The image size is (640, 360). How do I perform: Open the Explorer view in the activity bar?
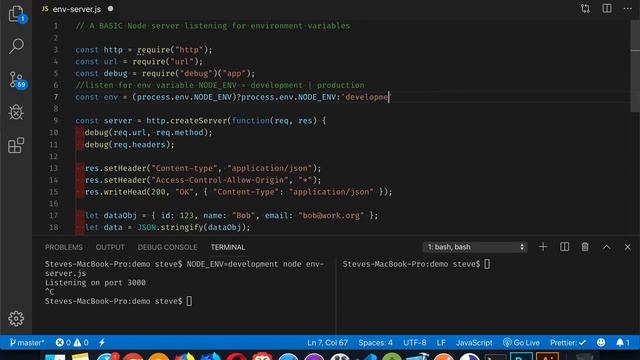(16, 14)
